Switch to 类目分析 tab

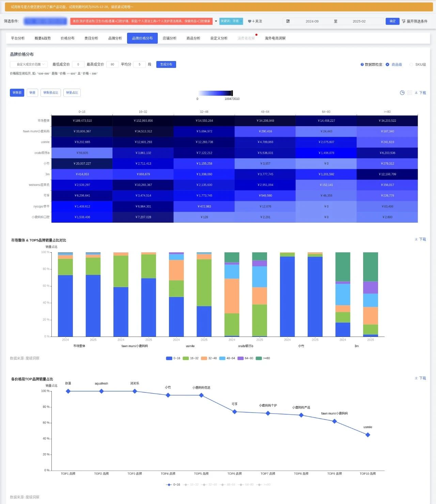tap(91, 38)
